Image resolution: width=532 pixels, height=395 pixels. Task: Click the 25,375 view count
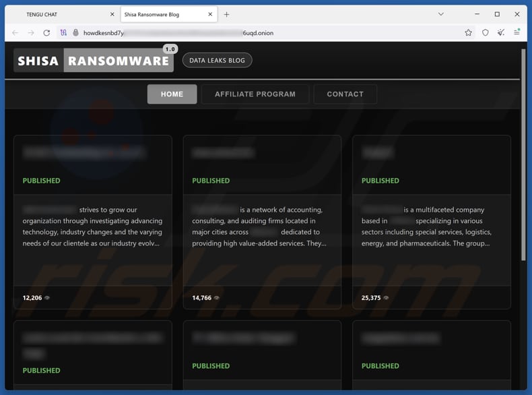click(x=371, y=298)
